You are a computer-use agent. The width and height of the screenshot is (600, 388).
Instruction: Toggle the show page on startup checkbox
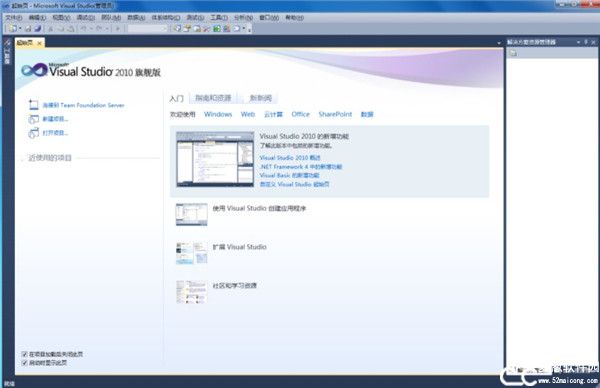coord(24,363)
